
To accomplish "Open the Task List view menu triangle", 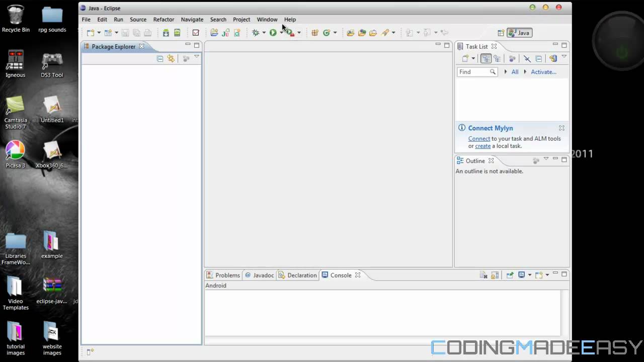I will click(x=564, y=57).
